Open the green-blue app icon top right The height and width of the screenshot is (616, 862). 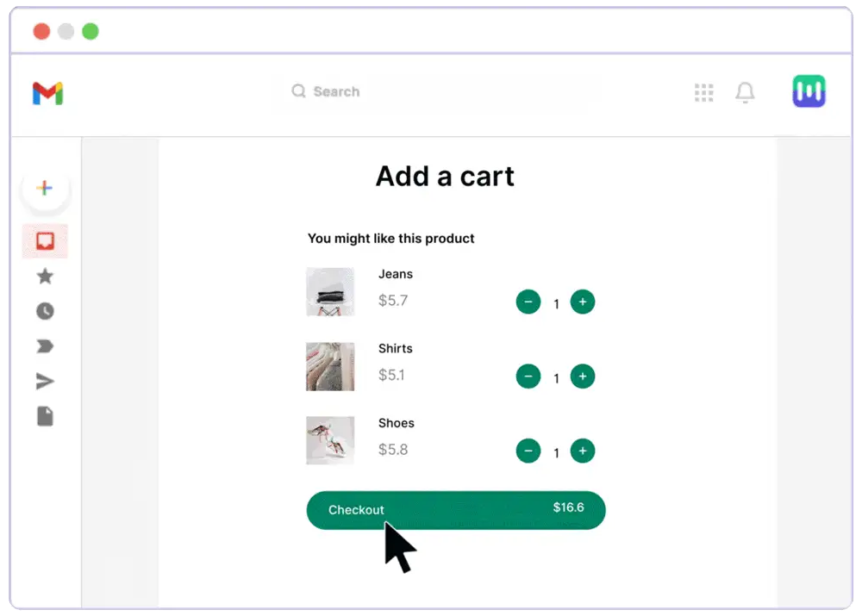[808, 90]
